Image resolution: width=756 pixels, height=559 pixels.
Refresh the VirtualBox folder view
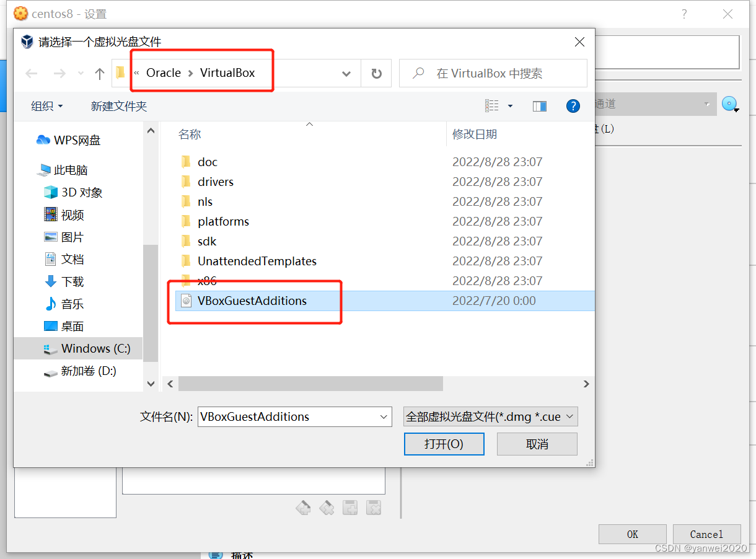point(376,73)
